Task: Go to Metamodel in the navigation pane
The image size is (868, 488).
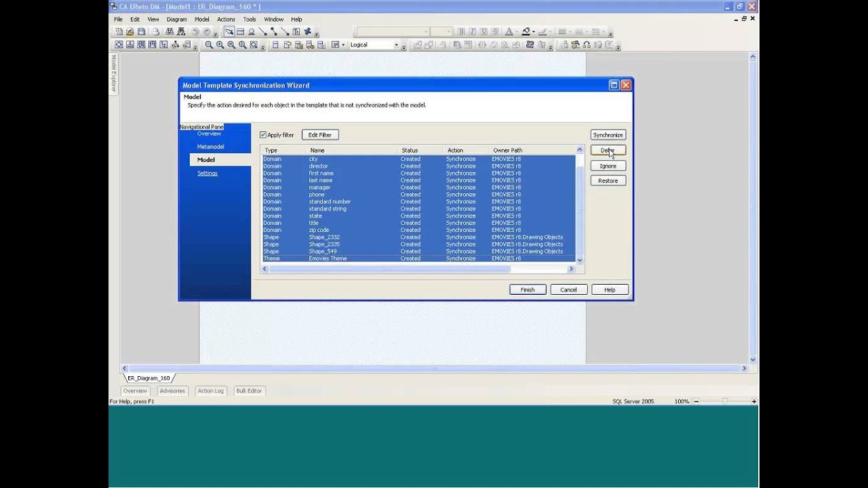Action: click(210, 146)
